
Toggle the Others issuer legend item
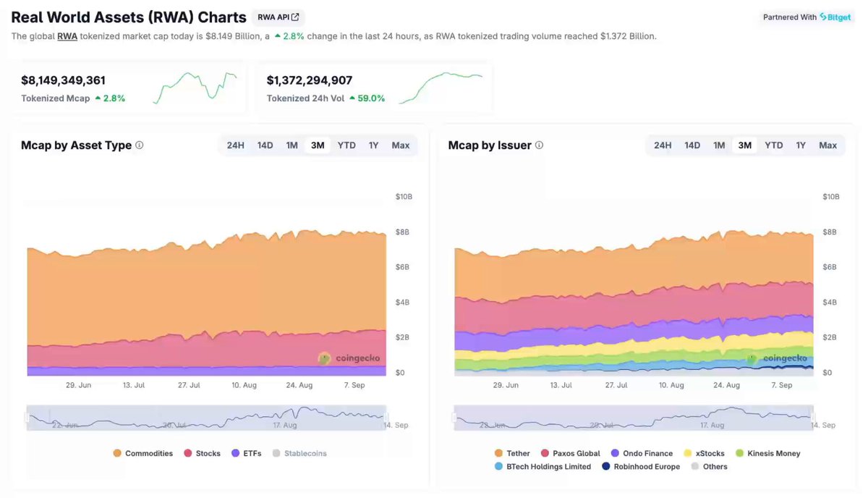coord(709,467)
